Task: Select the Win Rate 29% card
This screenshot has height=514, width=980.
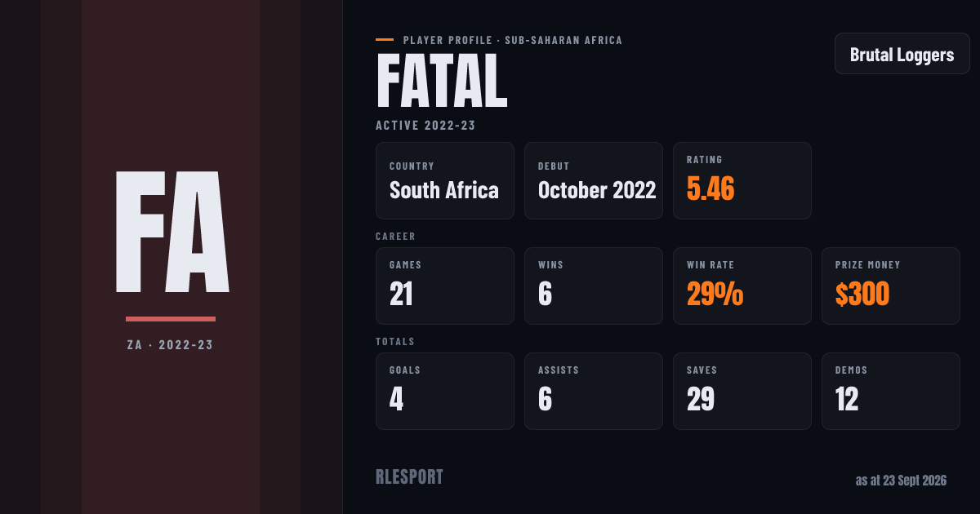Action: tap(742, 286)
